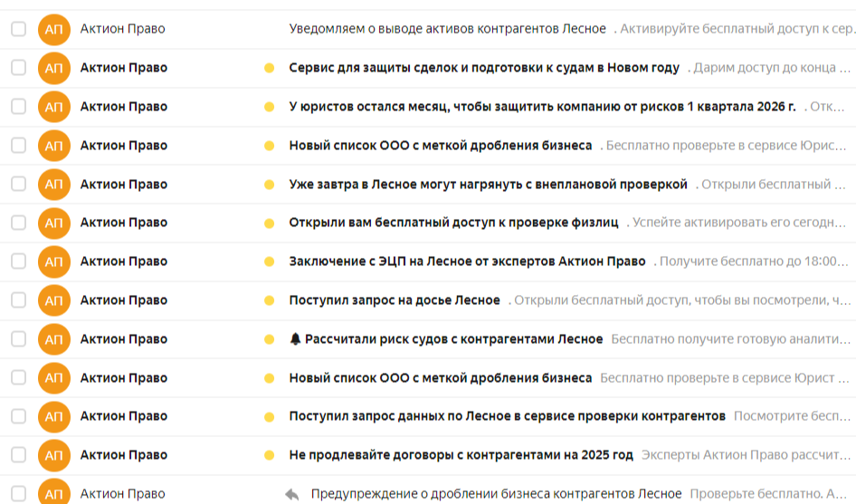Viewport: 856px width, 504px height.
Task: Click sender 'Актион Право' in the 'Уведомляем о выводе активов' row
Action: 122,29
